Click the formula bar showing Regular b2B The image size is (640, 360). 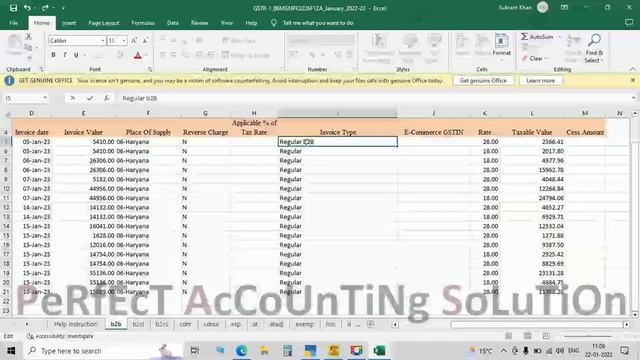click(x=373, y=98)
